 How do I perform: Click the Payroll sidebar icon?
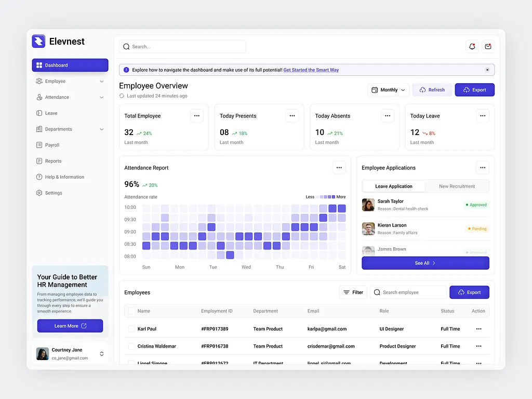[39, 145]
